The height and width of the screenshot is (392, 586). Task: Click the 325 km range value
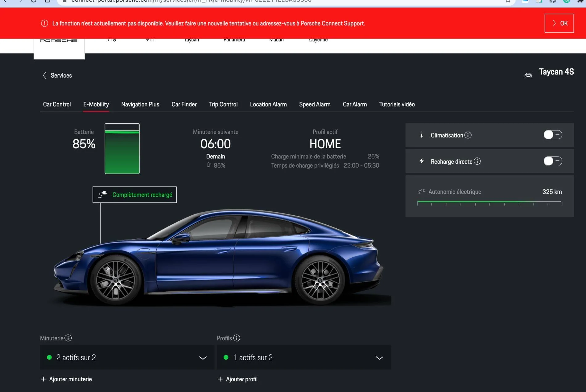pyautogui.click(x=552, y=192)
